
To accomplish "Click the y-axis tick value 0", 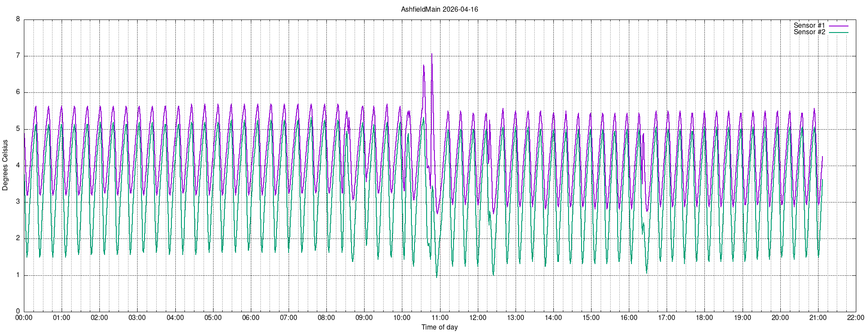I will point(18,311).
